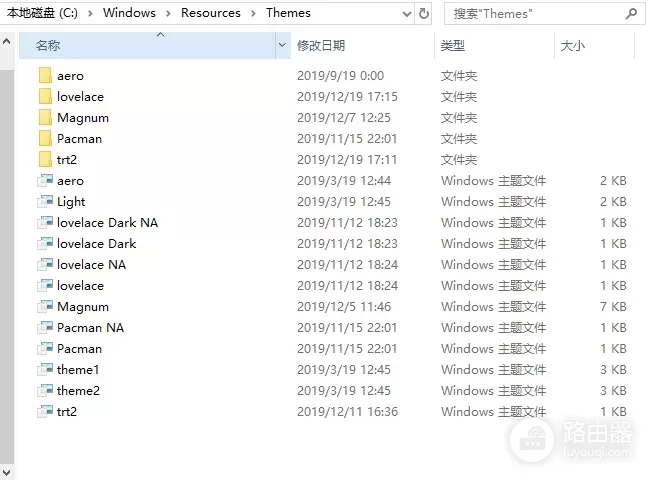Click the lovelace Dark theme file icon
This screenshot has width=650, height=480.
[x=45, y=243]
